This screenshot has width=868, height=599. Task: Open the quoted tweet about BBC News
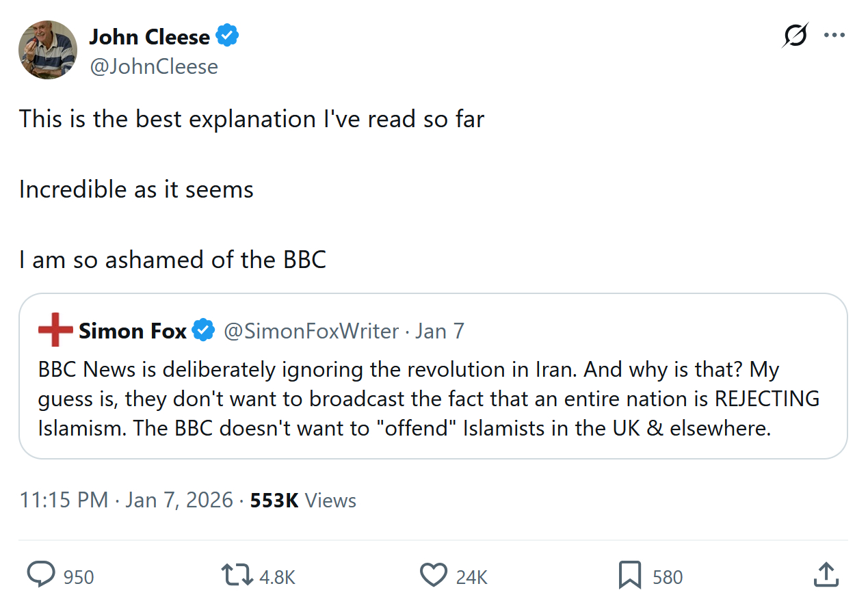click(432, 399)
